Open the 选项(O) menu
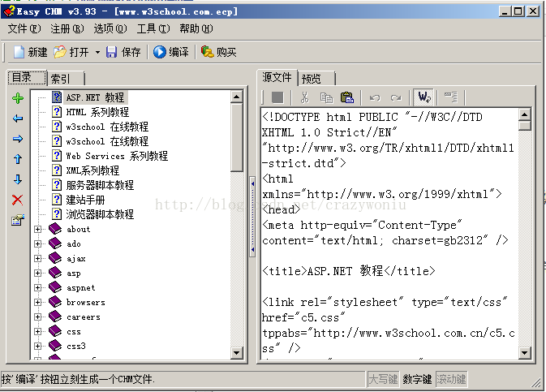Image resolution: width=546 pixels, height=392 pixels. click(x=110, y=28)
